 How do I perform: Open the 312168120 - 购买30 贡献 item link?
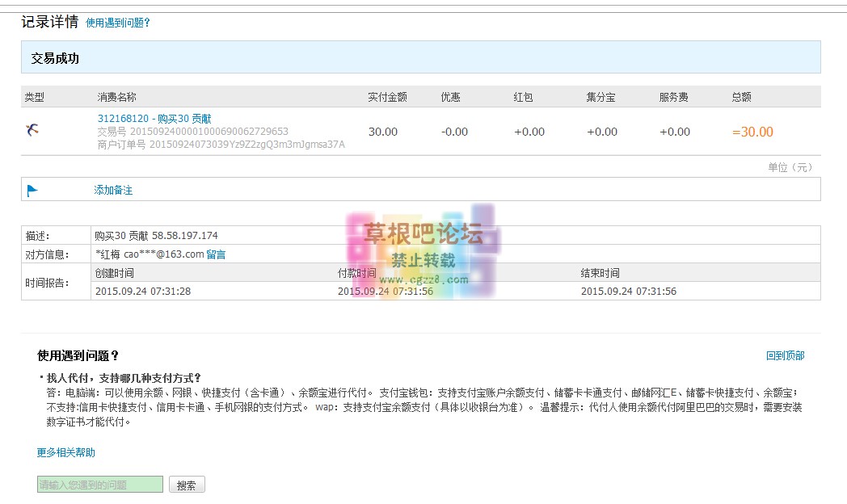tap(154, 119)
